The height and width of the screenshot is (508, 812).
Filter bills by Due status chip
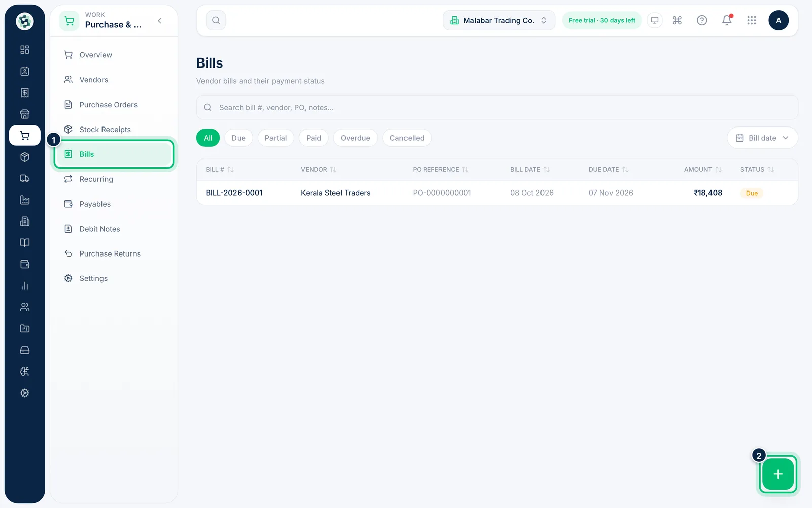click(x=239, y=138)
